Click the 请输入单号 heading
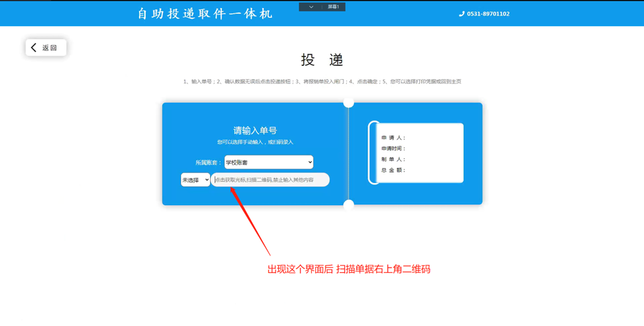 pos(255,130)
